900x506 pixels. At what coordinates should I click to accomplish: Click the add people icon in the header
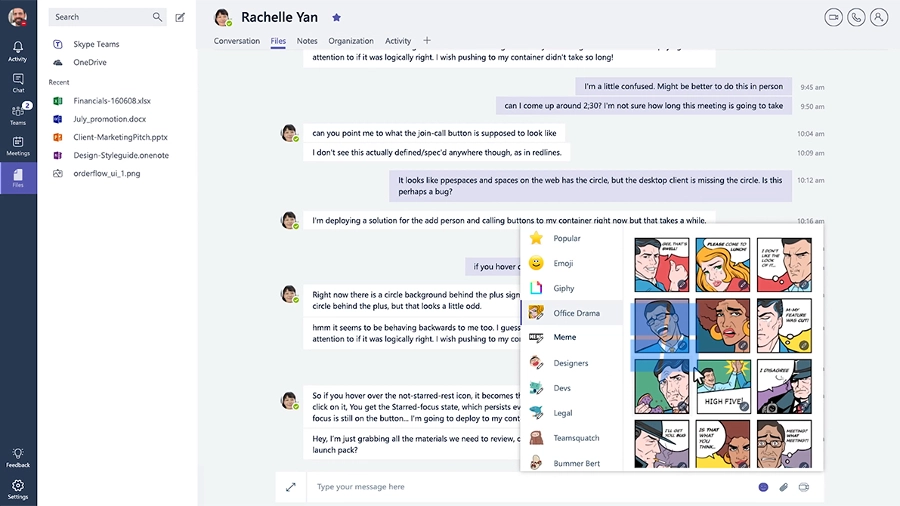coord(879,17)
